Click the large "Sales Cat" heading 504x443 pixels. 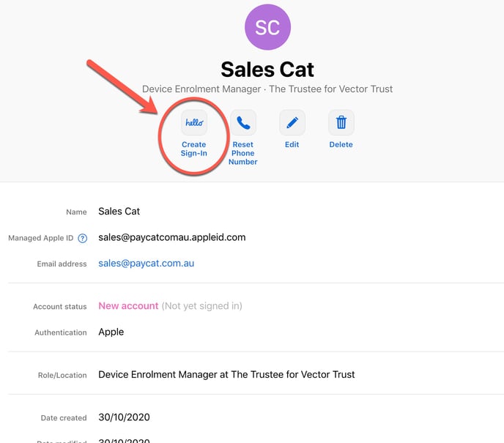pos(267,69)
